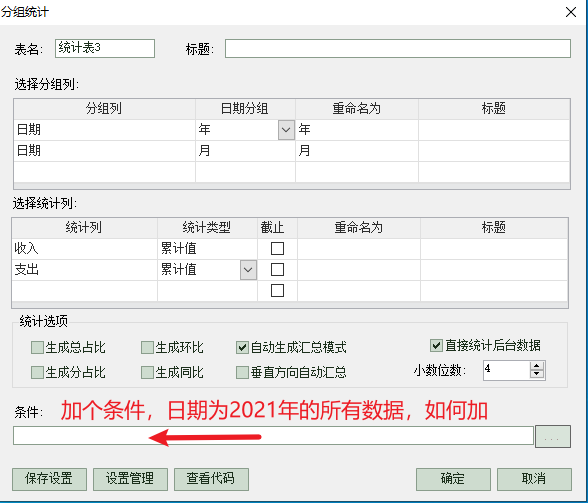Click the 表名 field containing 统计表3
The height and width of the screenshot is (503, 588).
(x=105, y=48)
